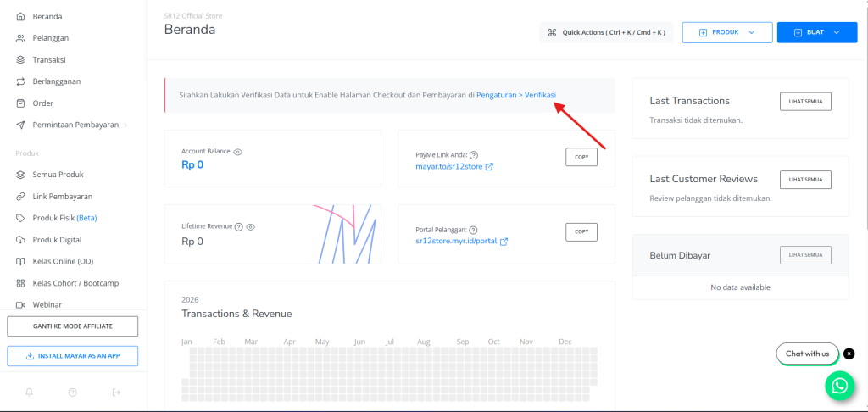Copy the PayMe link
Image resolution: width=868 pixels, height=412 pixels.
581,158
